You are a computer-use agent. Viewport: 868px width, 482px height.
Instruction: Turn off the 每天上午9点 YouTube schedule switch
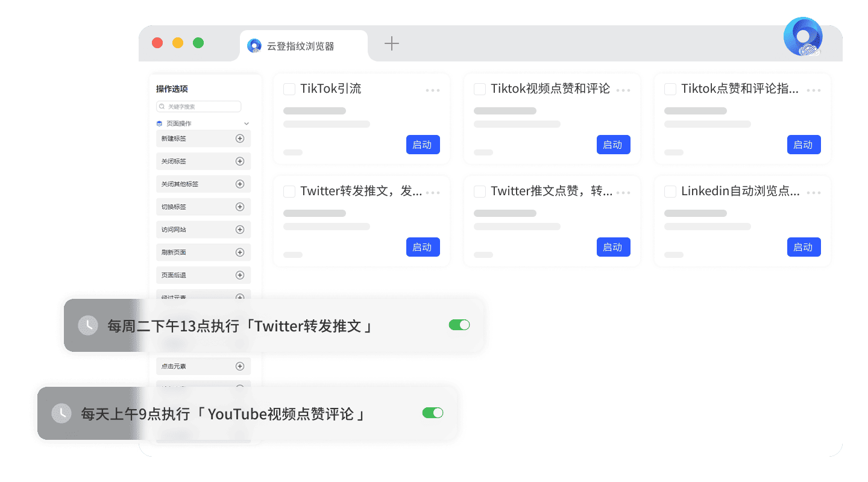(x=432, y=413)
